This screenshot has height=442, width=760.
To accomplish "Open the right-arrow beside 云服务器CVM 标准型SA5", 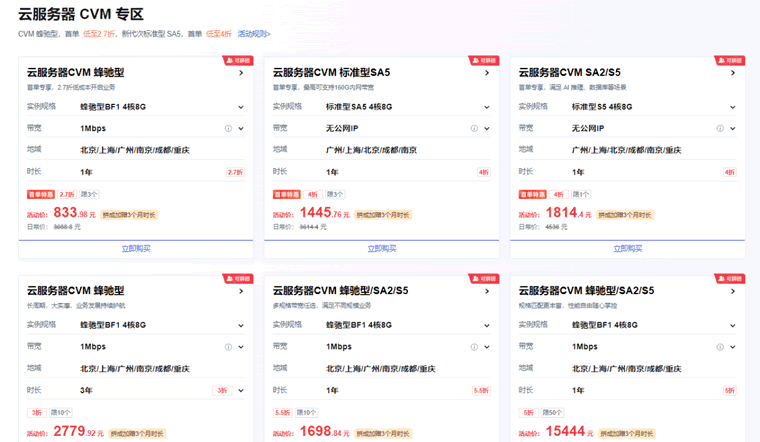I will click(487, 73).
